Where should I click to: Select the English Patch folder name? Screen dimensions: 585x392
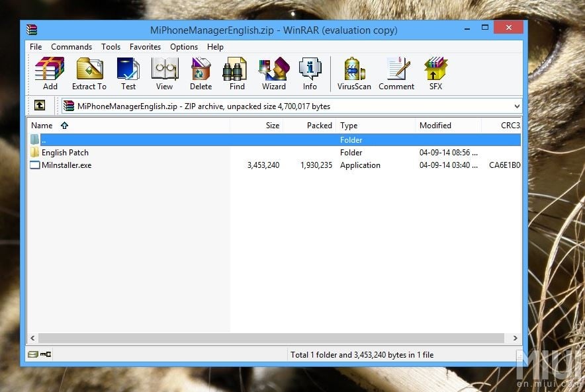click(65, 153)
